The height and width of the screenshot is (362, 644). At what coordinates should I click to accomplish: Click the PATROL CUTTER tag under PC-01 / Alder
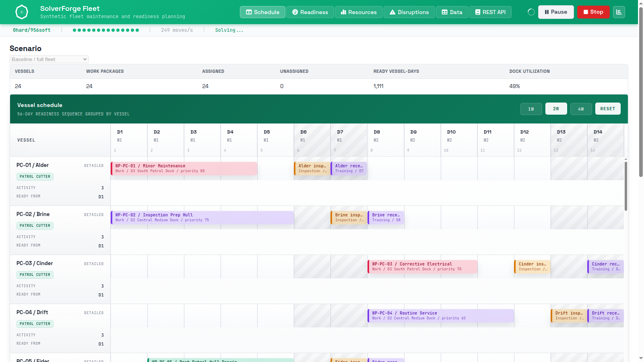coord(35,177)
